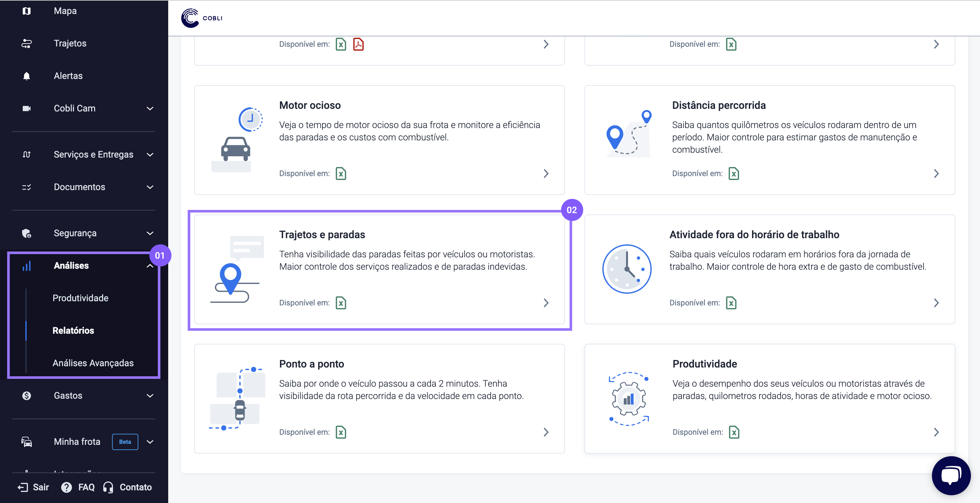Click the Minha frota vehicles icon
The image size is (980, 503).
click(26, 442)
